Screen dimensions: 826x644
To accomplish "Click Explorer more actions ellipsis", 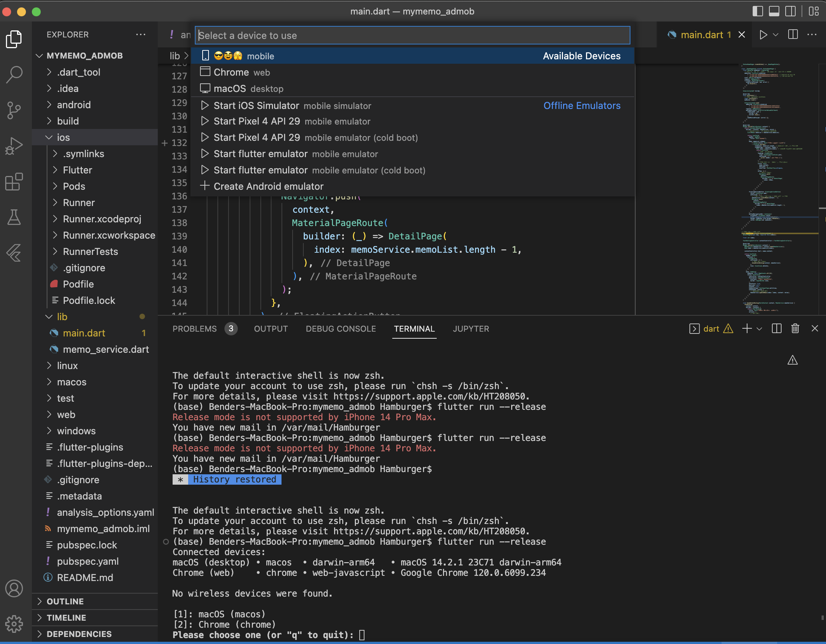I will coord(141,34).
